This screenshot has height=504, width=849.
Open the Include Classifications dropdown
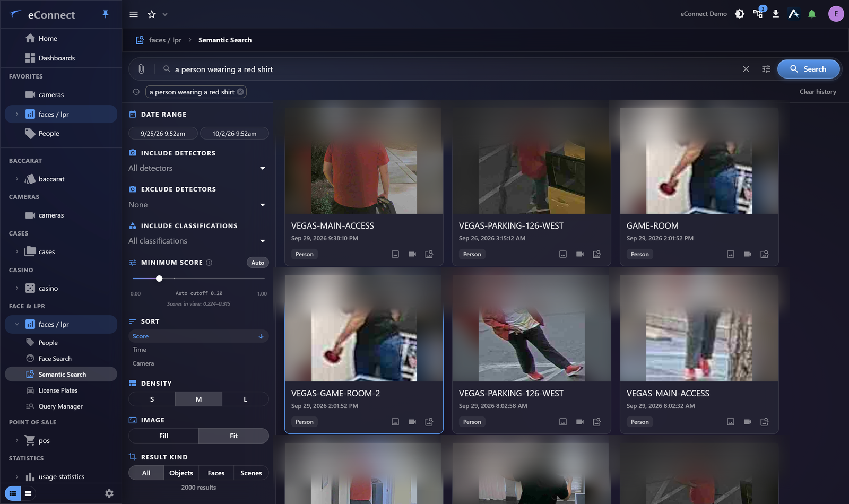tap(197, 241)
